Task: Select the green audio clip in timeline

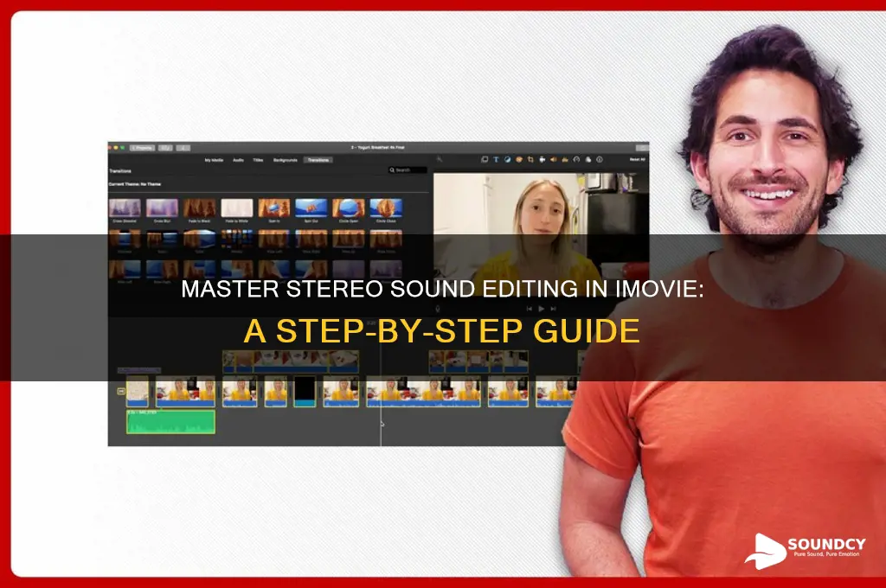Action: [170, 422]
